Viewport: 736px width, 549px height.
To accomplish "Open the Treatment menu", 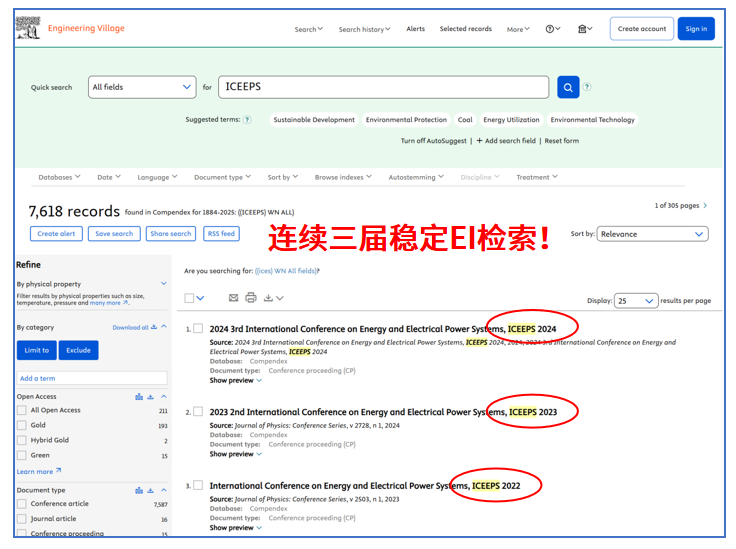I will pyautogui.click(x=537, y=177).
